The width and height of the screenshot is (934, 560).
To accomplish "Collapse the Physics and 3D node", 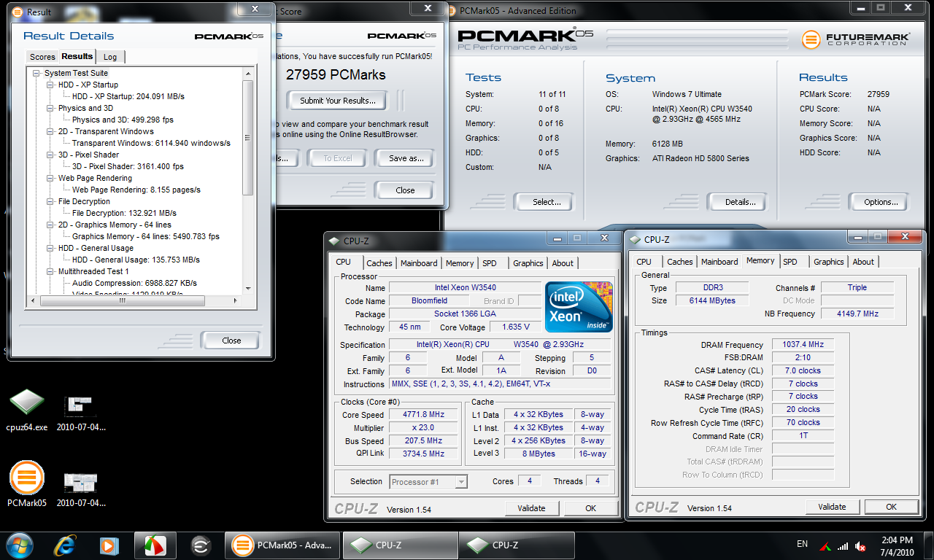I will tap(50, 108).
